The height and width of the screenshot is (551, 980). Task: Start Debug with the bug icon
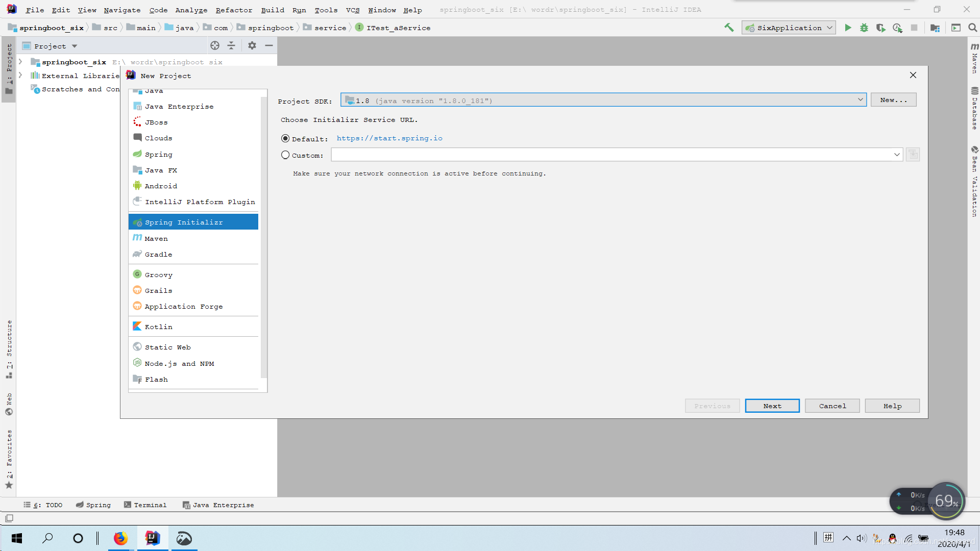864,28
